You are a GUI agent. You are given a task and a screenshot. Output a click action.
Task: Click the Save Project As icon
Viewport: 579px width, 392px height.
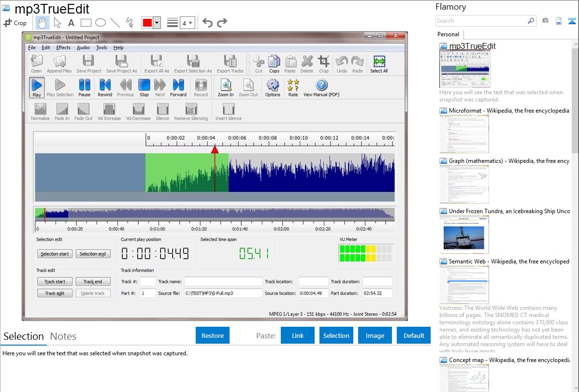(121, 64)
